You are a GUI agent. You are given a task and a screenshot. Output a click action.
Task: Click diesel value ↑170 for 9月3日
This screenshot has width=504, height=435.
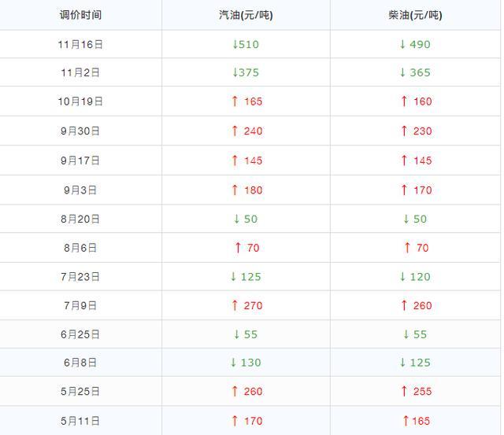coord(417,190)
